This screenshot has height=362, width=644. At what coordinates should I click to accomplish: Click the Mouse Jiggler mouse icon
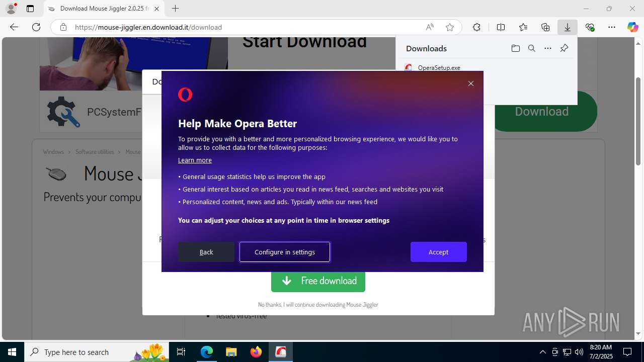pos(56,174)
